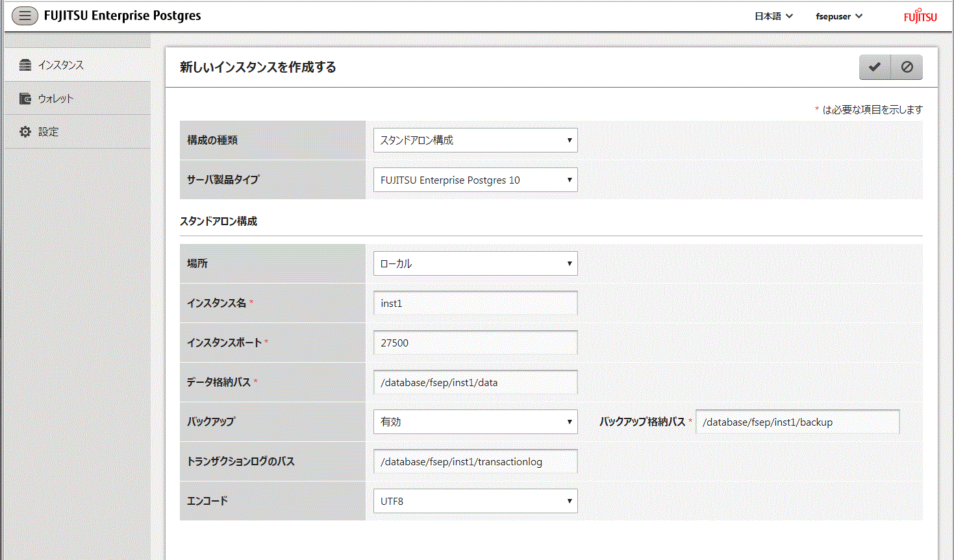Open the 設定 sidebar item
Screen dimensions: 954x560
pyautogui.click(x=77, y=132)
